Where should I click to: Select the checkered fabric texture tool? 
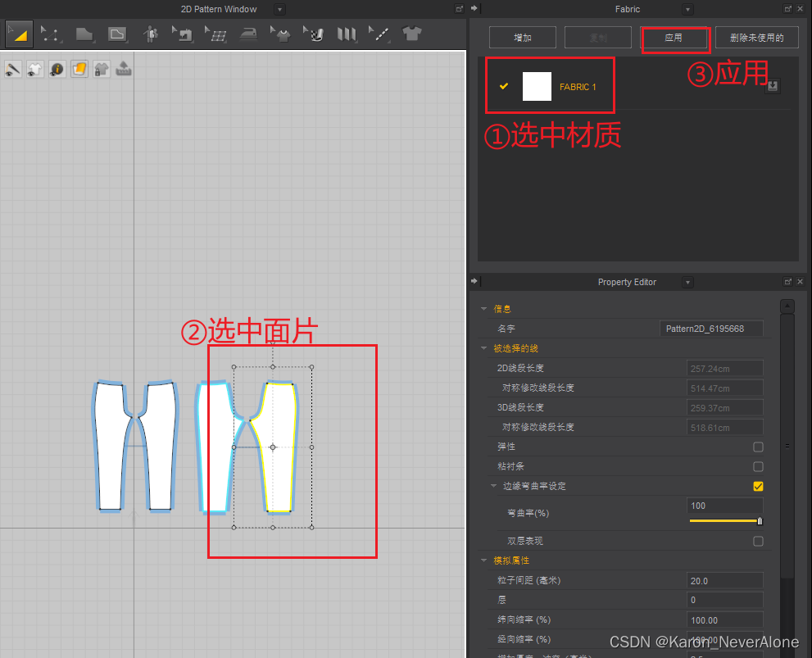(x=314, y=34)
